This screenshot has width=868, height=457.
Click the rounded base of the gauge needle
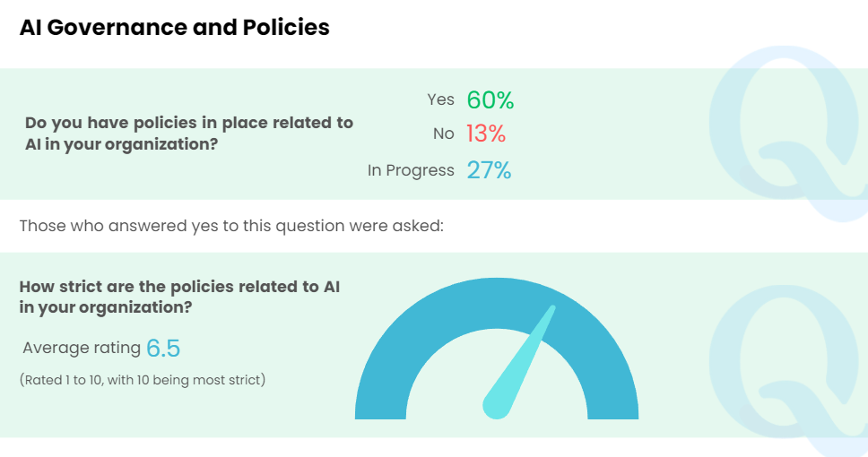coord(496,405)
